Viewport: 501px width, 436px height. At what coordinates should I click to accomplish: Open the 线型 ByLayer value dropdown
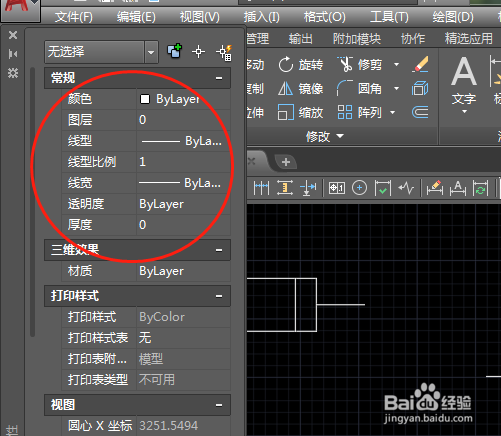(183, 141)
